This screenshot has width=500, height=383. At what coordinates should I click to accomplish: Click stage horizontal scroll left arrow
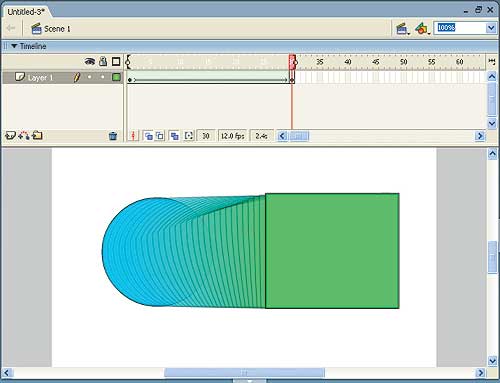point(7,373)
